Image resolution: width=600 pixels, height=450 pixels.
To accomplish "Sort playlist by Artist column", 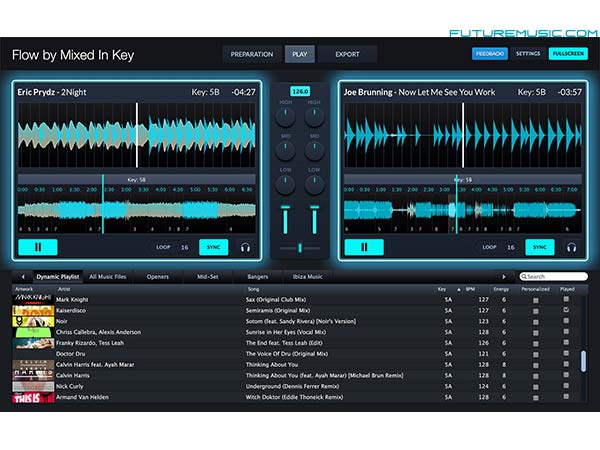I will (x=64, y=289).
